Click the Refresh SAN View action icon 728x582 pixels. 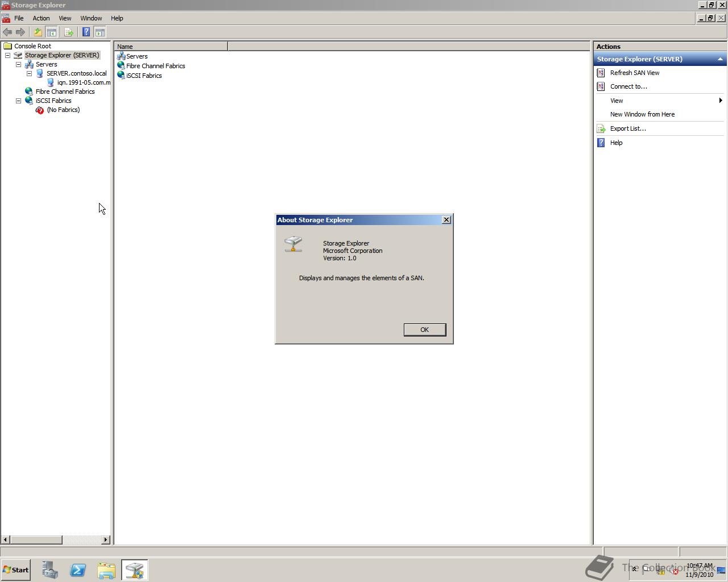pyautogui.click(x=601, y=73)
